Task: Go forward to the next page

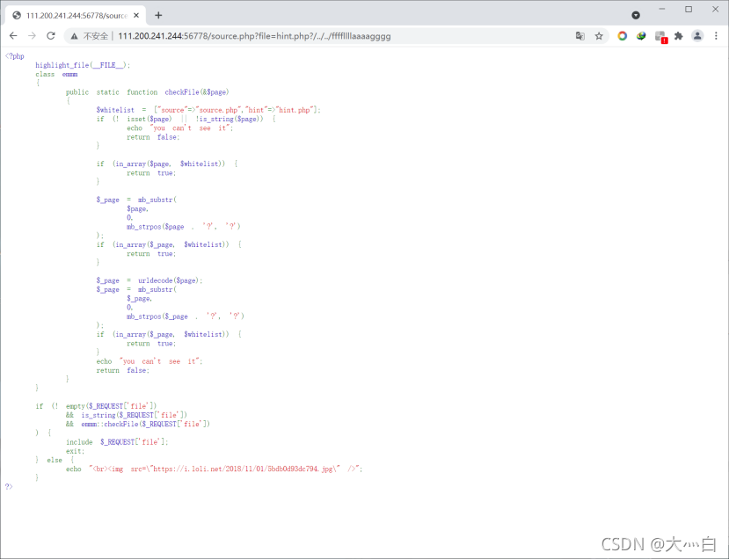Action: click(32, 36)
